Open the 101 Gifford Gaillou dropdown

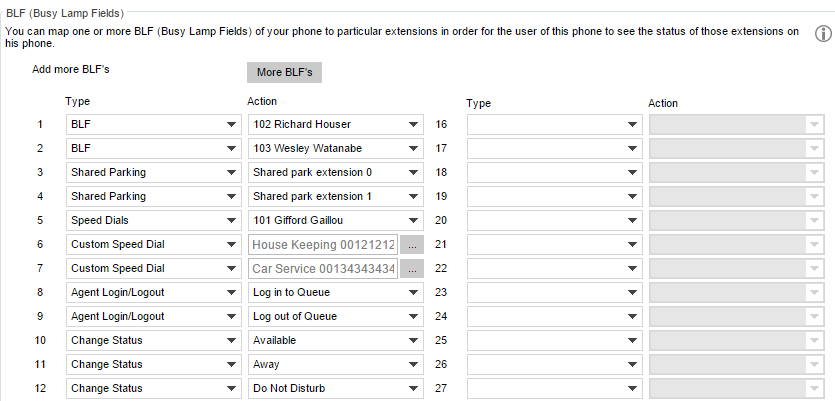[336, 220]
